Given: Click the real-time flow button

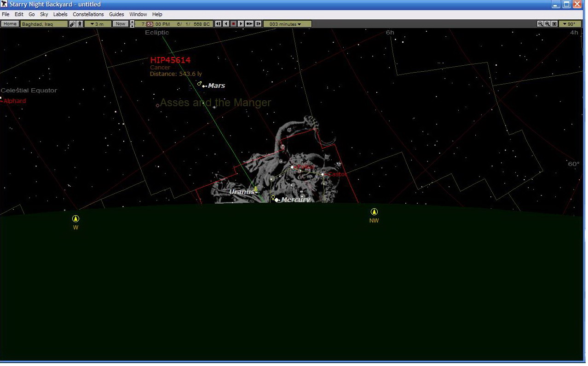Looking at the screenshot, I should click(x=249, y=24).
